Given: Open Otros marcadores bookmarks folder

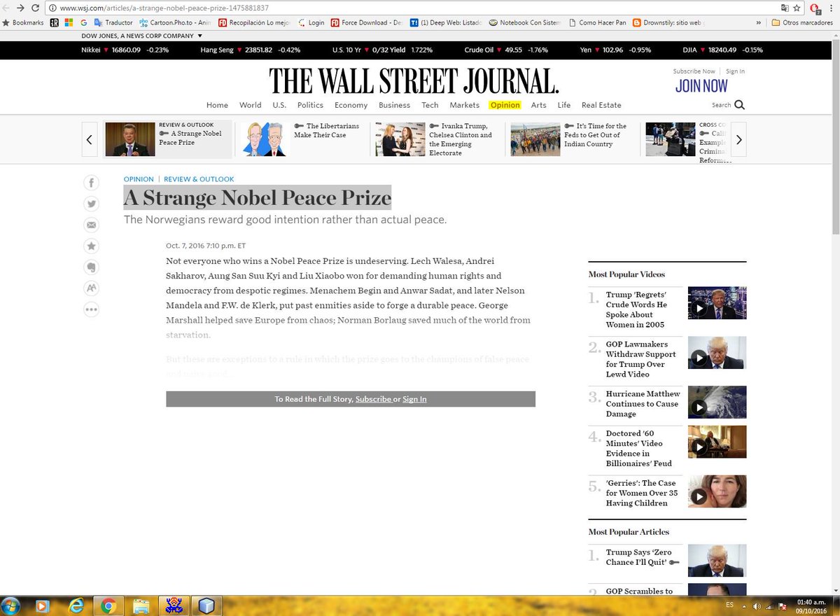Looking at the screenshot, I should (804, 22).
